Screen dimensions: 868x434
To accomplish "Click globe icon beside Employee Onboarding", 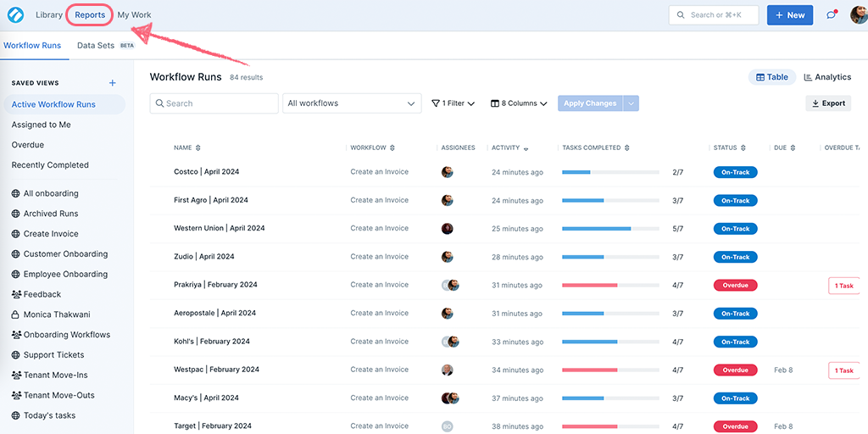I will click(x=15, y=274).
